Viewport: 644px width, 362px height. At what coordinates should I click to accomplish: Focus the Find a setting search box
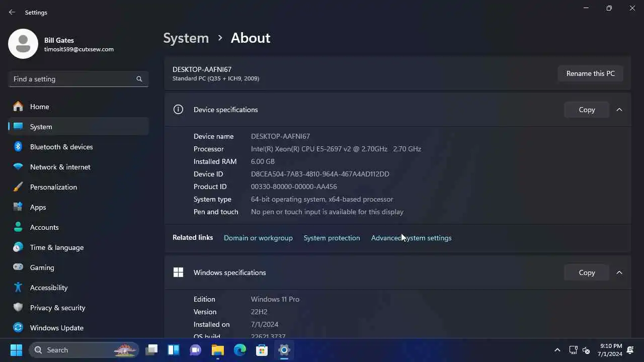click(x=78, y=79)
